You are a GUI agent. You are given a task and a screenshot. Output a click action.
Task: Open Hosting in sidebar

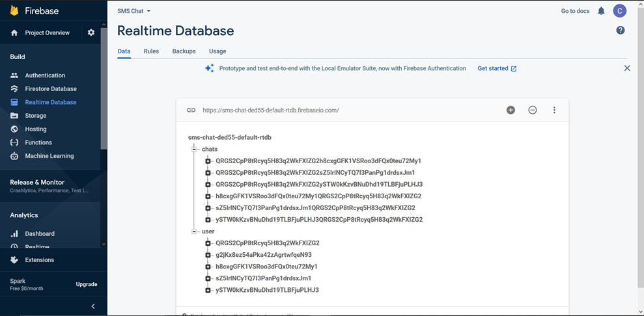[x=36, y=129]
